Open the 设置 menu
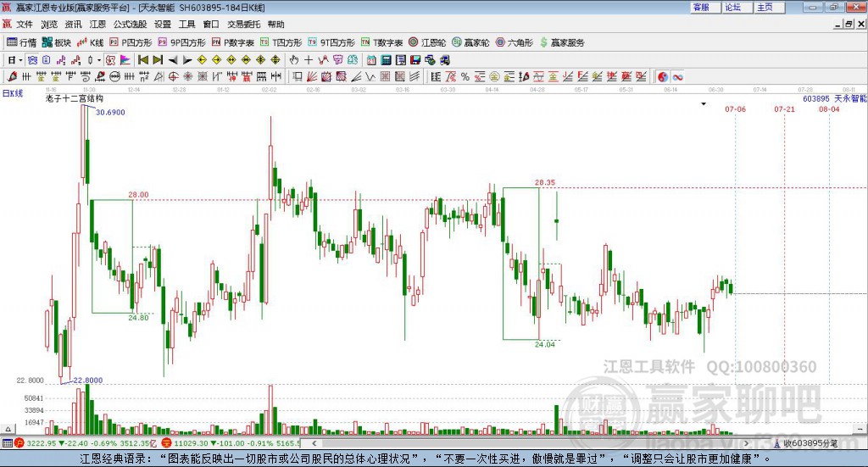The width and height of the screenshot is (868, 467). pyautogui.click(x=163, y=25)
